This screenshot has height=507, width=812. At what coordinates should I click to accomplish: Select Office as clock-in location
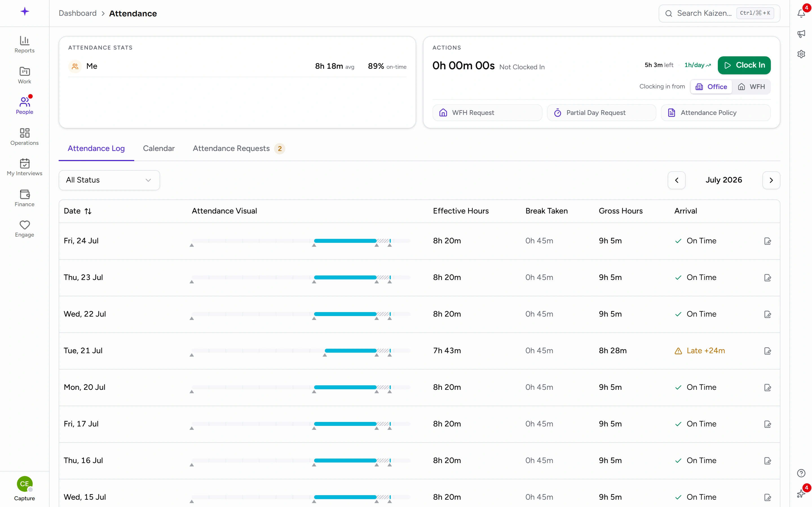click(x=711, y=87)
